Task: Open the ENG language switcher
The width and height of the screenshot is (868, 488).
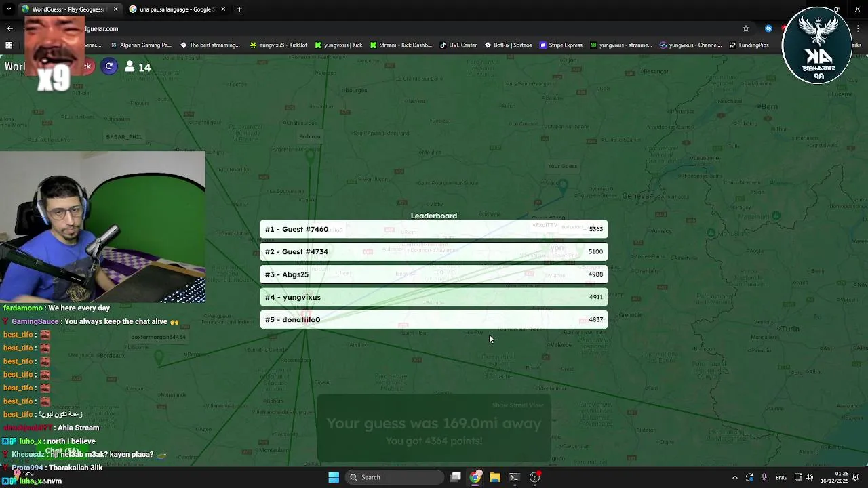Action: click(x=781, y=477)
